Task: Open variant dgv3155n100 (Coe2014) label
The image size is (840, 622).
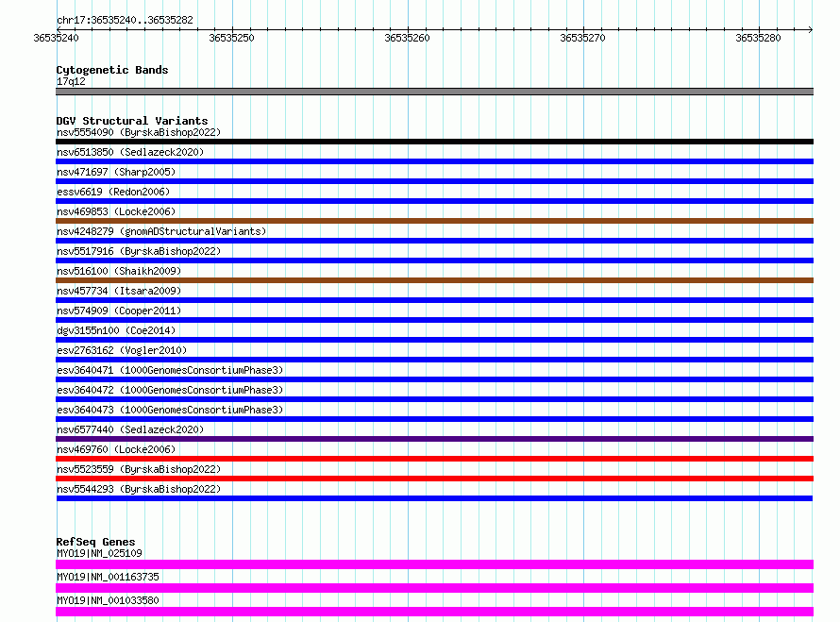Action: click(116, 330)
